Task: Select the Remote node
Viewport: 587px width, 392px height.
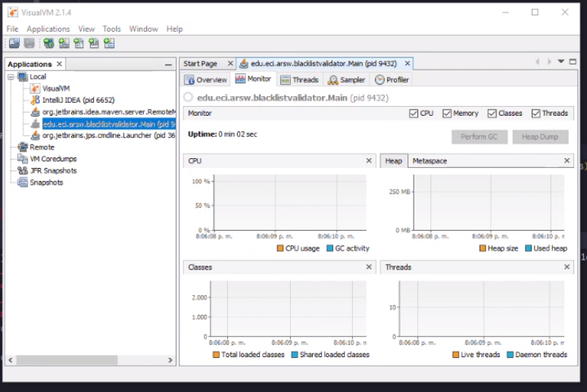Action: pos(42,147)
